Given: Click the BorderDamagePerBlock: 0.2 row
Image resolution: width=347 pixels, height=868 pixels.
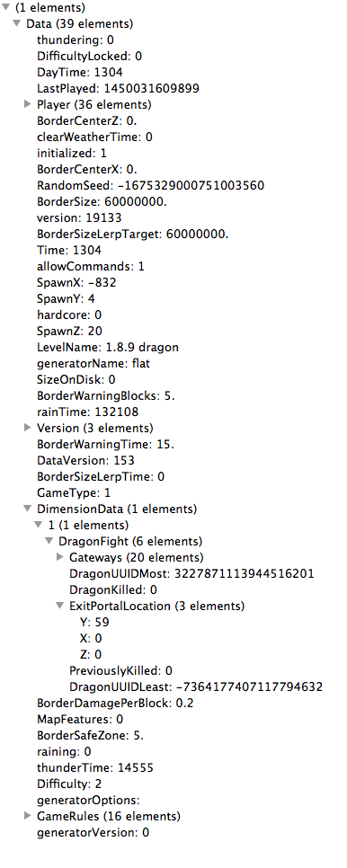Looking at the screenshot, I should tap(115, 703).
